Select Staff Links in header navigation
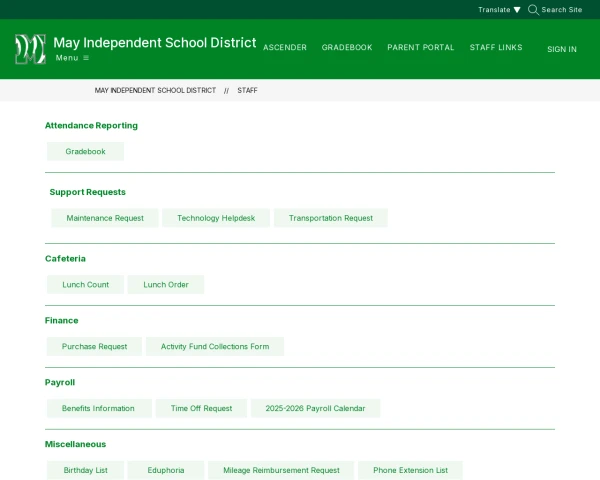 point(496,48)
